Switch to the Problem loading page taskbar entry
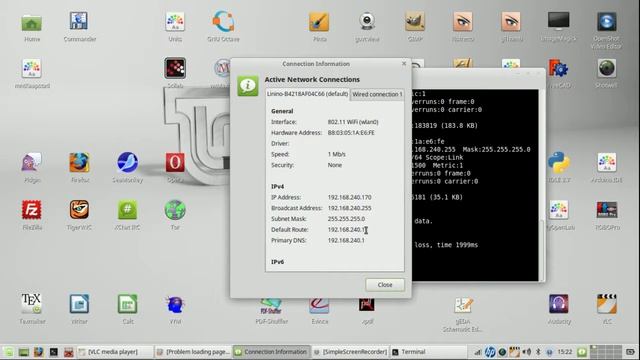 (193, 352)
